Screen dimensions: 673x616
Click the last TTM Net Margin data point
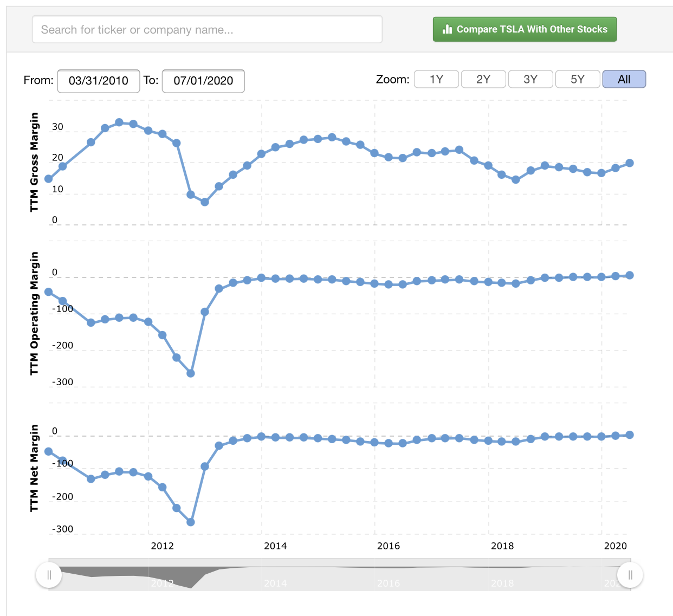[630, 435]
